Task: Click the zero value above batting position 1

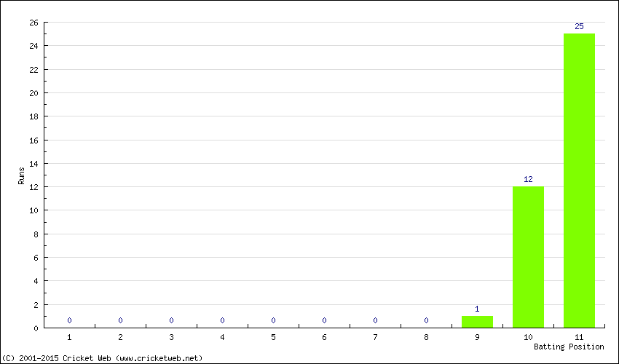Action: pos(69,320)
